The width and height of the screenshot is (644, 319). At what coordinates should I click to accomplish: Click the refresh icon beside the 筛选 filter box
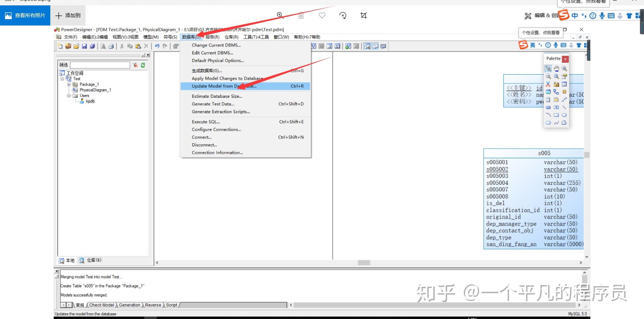tap(143, 65)
